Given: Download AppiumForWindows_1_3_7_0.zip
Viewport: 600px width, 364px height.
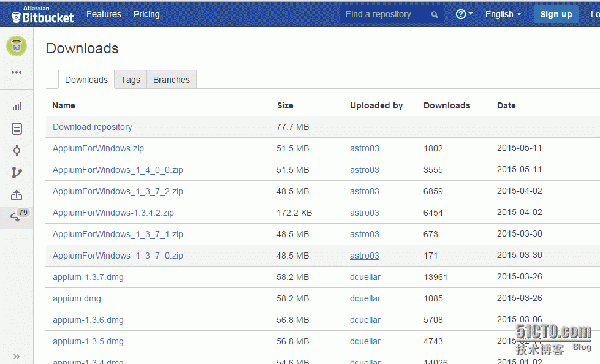Looking at the screenshot, I should coord(118,256).
